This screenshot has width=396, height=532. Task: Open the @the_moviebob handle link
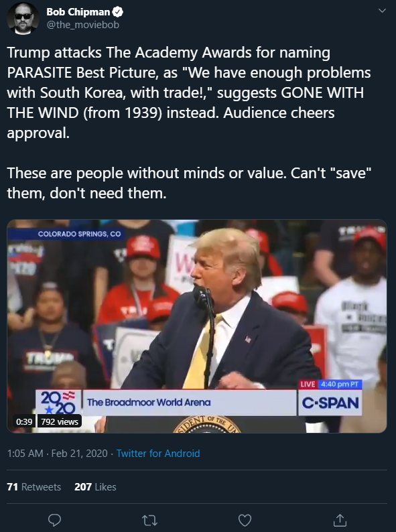(83, 25)
